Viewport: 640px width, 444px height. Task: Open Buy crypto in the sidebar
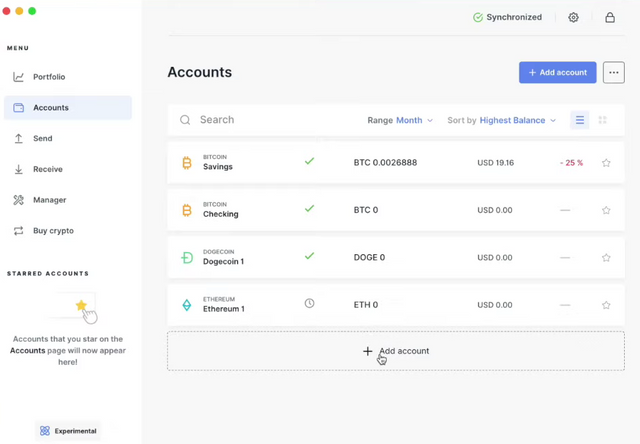pyautogui.click(x=53, y=231)
